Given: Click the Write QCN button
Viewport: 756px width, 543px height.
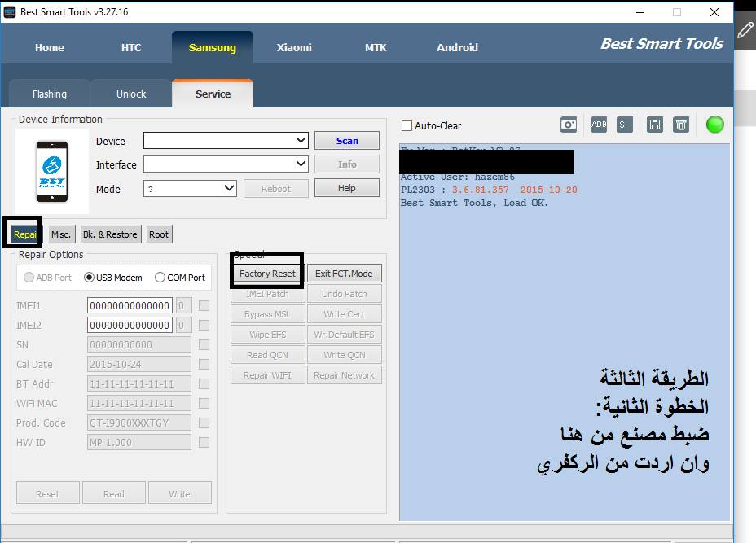Looking at the screenshot, I should coord(345,355).
